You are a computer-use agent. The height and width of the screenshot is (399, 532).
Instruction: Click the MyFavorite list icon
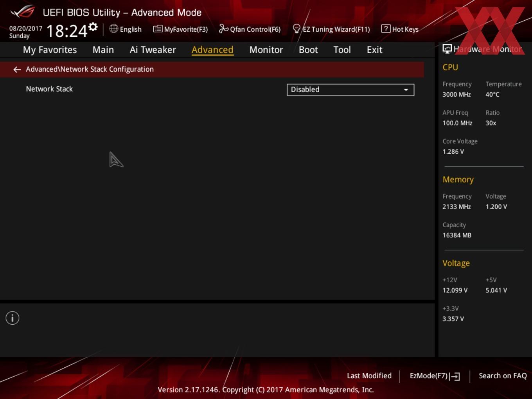click(158, 29)
